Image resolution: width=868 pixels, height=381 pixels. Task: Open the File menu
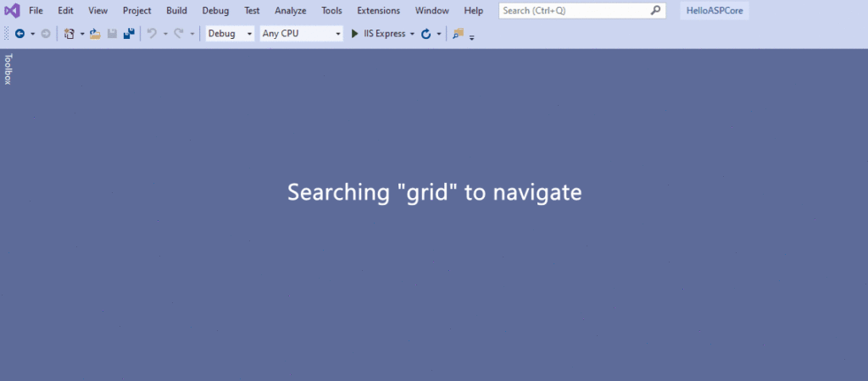click(36, 10)
